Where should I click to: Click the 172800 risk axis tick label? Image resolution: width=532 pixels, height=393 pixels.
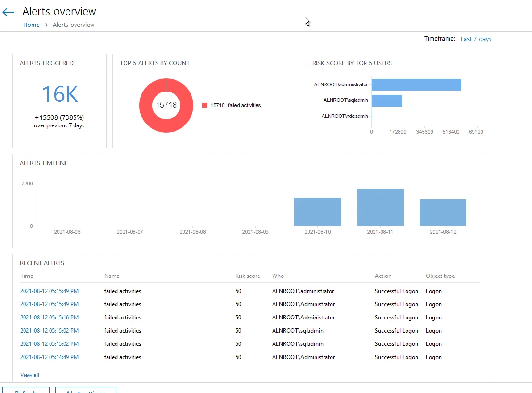(x=398, y=132)
